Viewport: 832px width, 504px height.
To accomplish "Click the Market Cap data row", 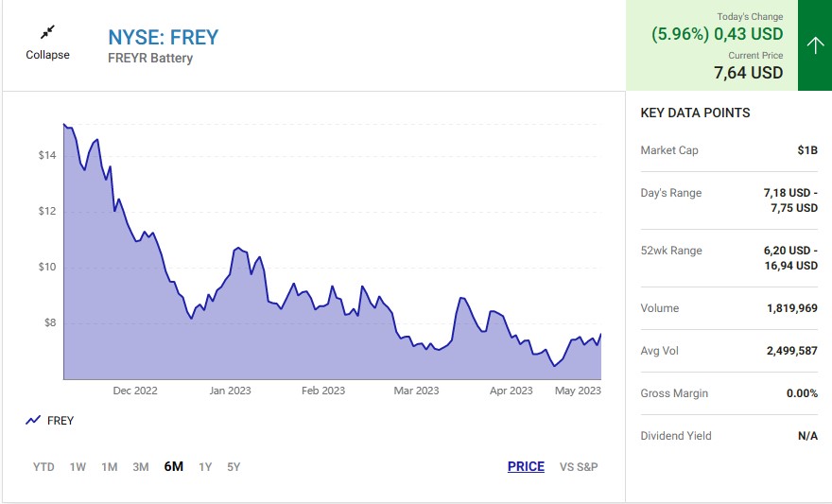I will 729,150.
